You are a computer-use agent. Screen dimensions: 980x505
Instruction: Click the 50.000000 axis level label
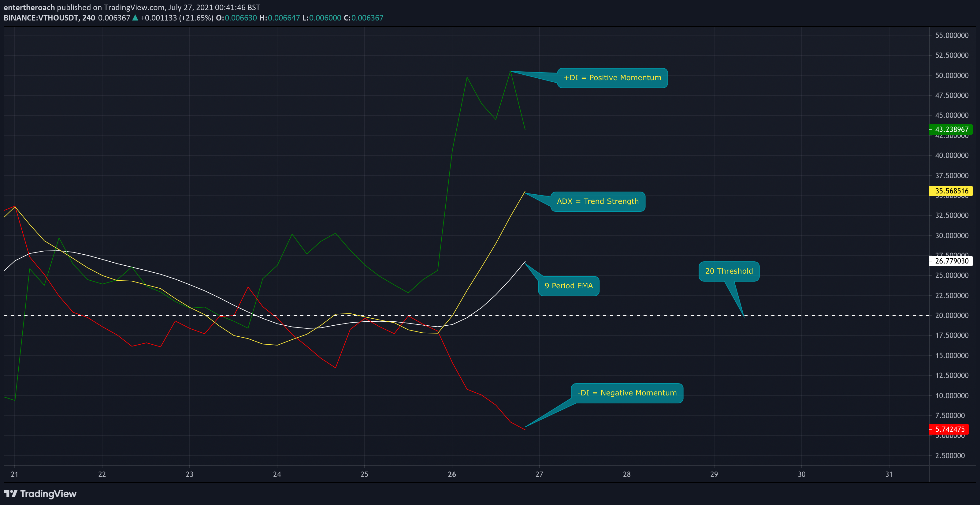[x=952, y=75]
